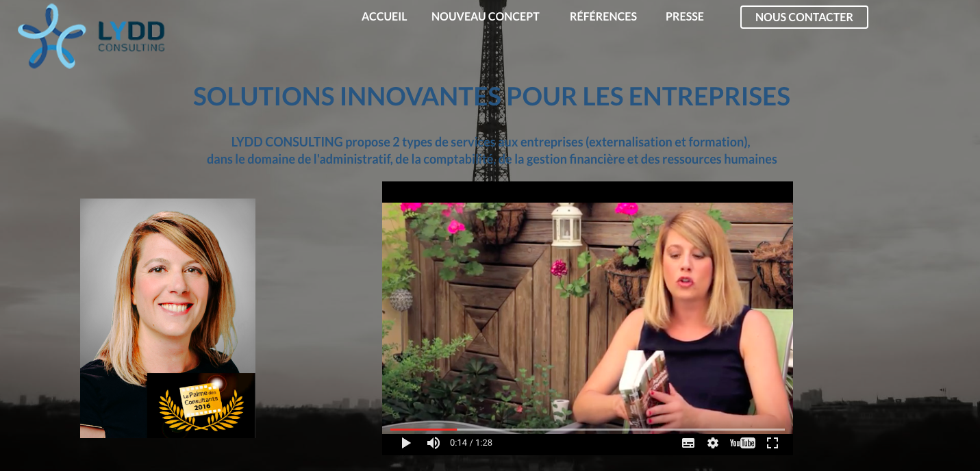Open the video on the YouTube logo
The width and height of the screenshot is (980, 471).
point(742,443)
